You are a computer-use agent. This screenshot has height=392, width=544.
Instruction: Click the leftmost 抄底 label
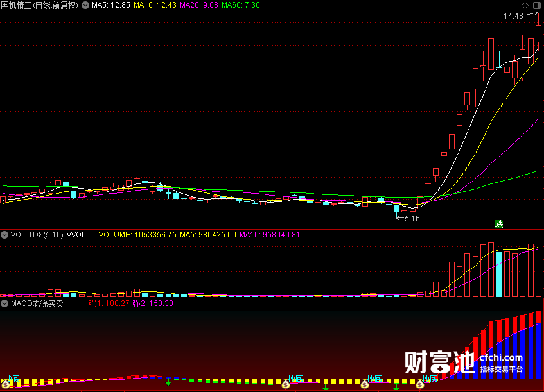pyautogui.click(x=12, y=378)
